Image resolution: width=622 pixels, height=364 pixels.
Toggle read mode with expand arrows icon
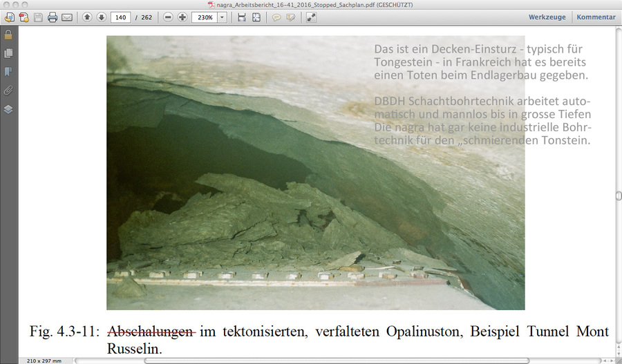pyautogui.click(x=311, y=17)
